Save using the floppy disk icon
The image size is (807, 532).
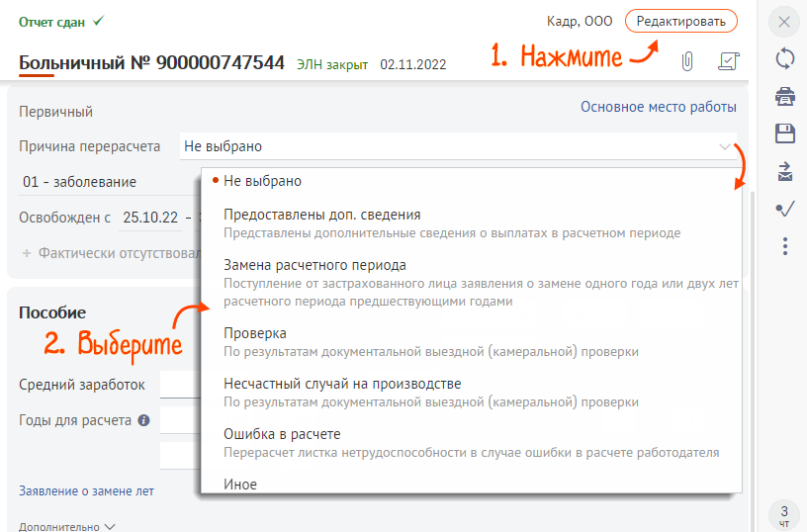[x=785, y=133]
